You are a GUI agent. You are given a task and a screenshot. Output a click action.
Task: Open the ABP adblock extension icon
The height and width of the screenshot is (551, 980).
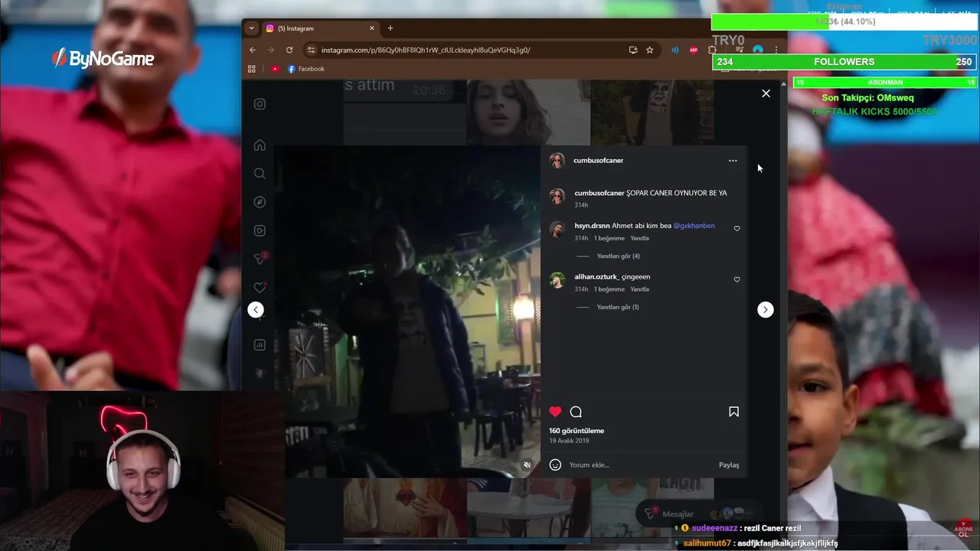pyautogui.click(x=694, y=50)
